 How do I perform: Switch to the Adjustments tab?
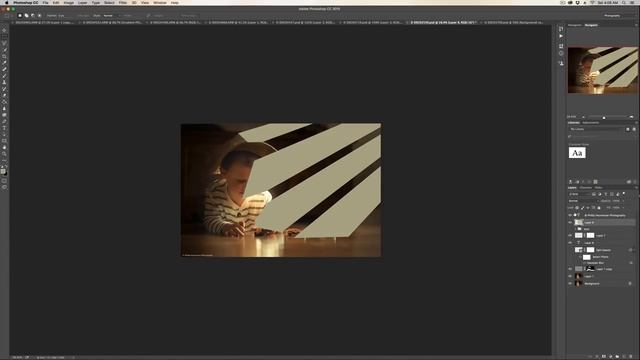point(591,122)
